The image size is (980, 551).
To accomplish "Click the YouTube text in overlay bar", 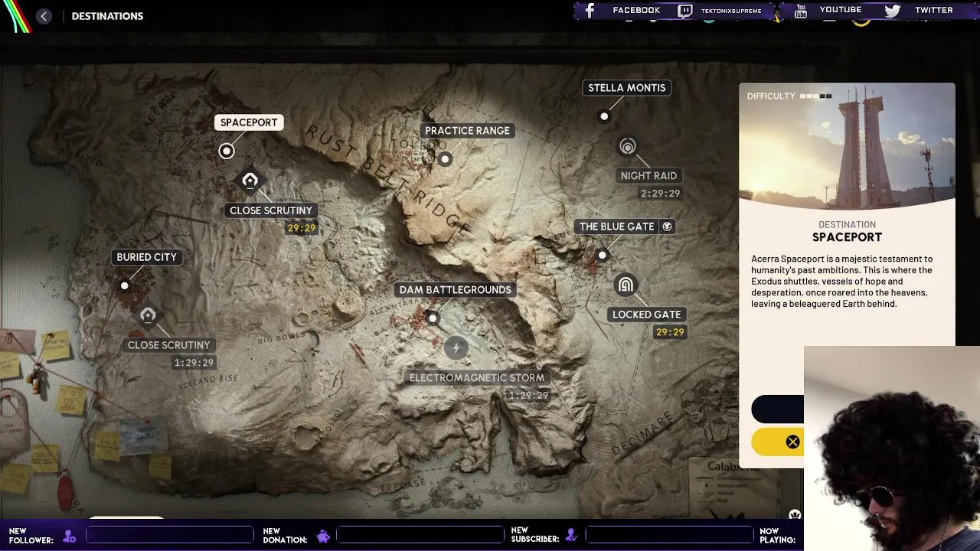I will 841,10.
